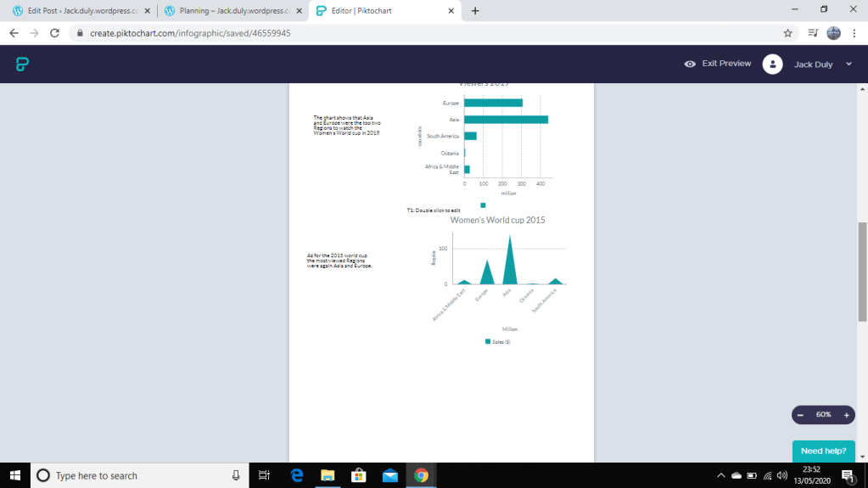The width and height of the screenshot is (868, 488).
Task: Open a new browser tab
Action: coord(475,11)
